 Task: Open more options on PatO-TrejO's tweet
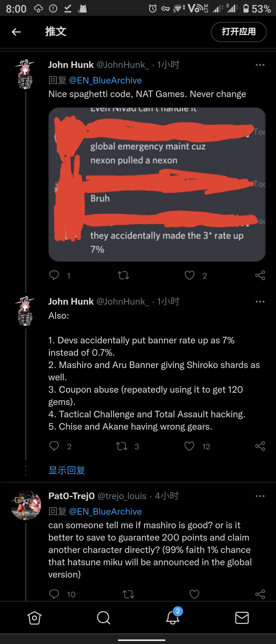point(260,496)
